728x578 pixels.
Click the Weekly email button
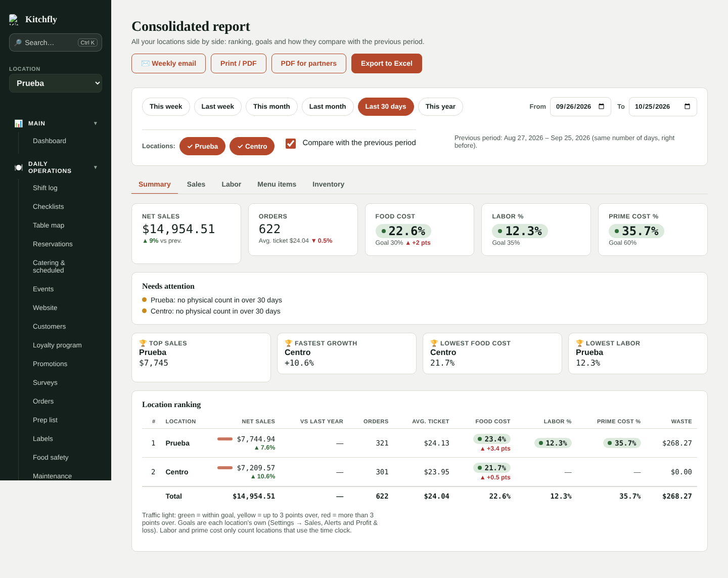coord(168,63)
